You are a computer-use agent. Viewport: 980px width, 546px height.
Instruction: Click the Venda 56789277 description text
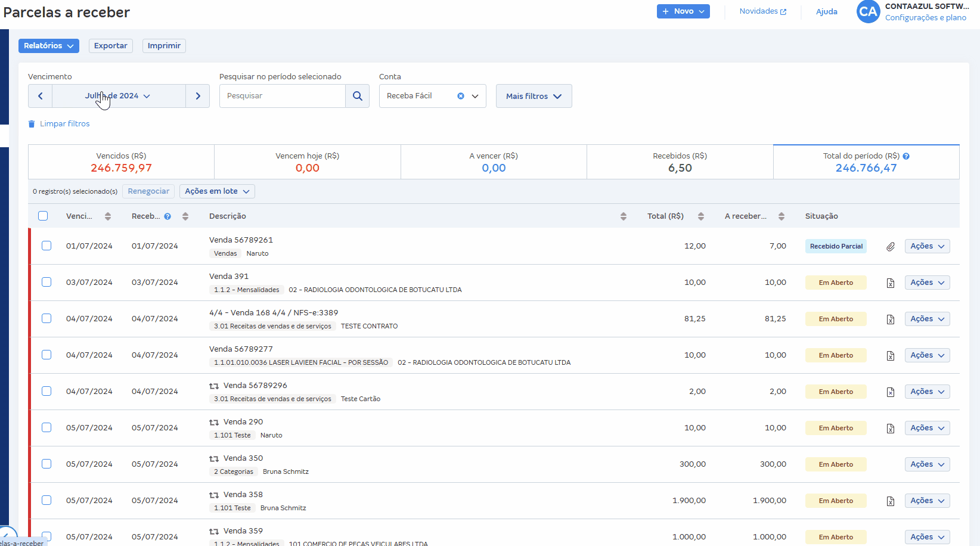point(241,349)
